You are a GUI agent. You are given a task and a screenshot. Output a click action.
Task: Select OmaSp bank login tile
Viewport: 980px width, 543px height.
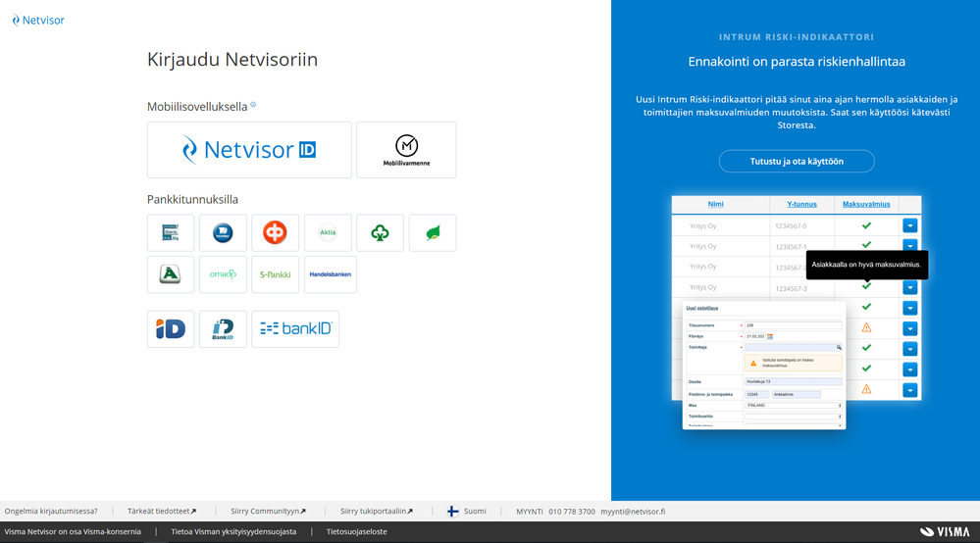point(223,274)
